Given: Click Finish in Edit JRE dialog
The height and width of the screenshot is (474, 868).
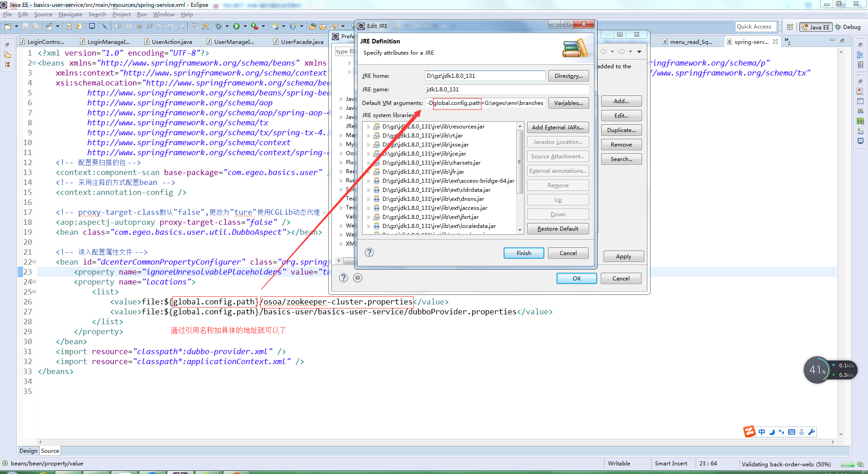Looking at the screenshot, I should click(524, 253).
